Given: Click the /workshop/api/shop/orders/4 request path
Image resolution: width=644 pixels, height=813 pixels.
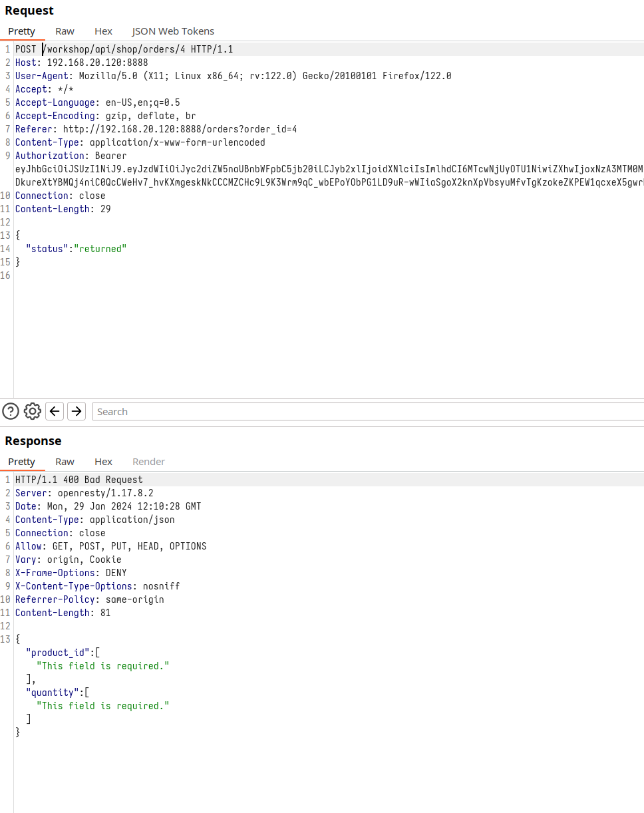Looking at the screenshot, I should click(114, 49).
